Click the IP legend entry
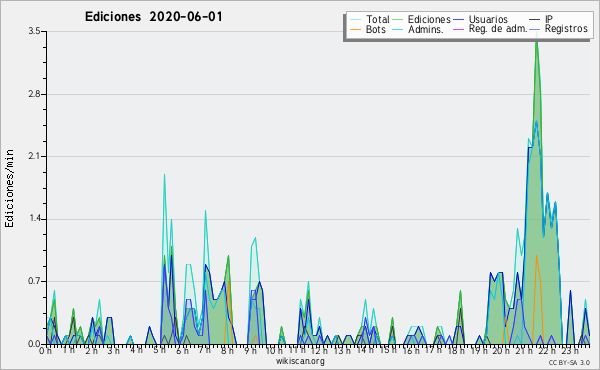This screenshot has width=600, height=370. [x=548, y=19]
